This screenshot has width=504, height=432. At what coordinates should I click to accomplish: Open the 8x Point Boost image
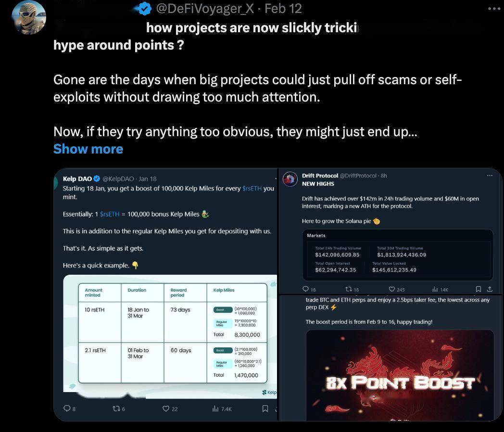click(x=400, y=375)
